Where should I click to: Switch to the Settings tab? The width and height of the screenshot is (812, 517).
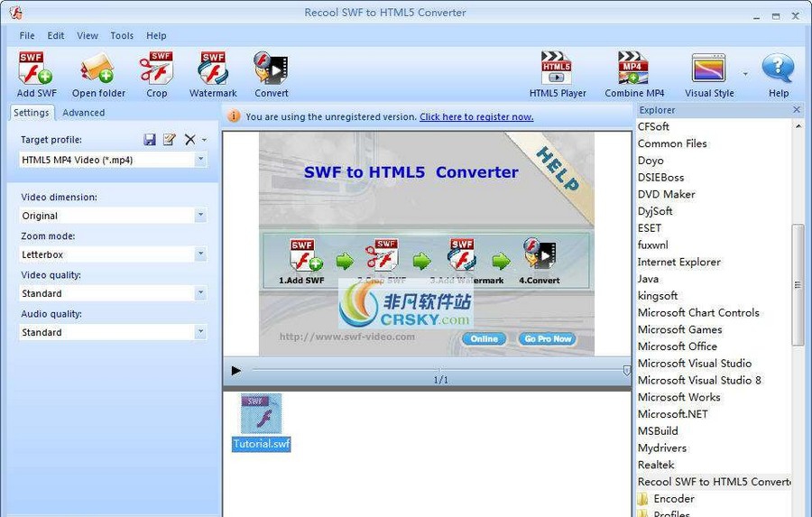click(x=31, y=113)
